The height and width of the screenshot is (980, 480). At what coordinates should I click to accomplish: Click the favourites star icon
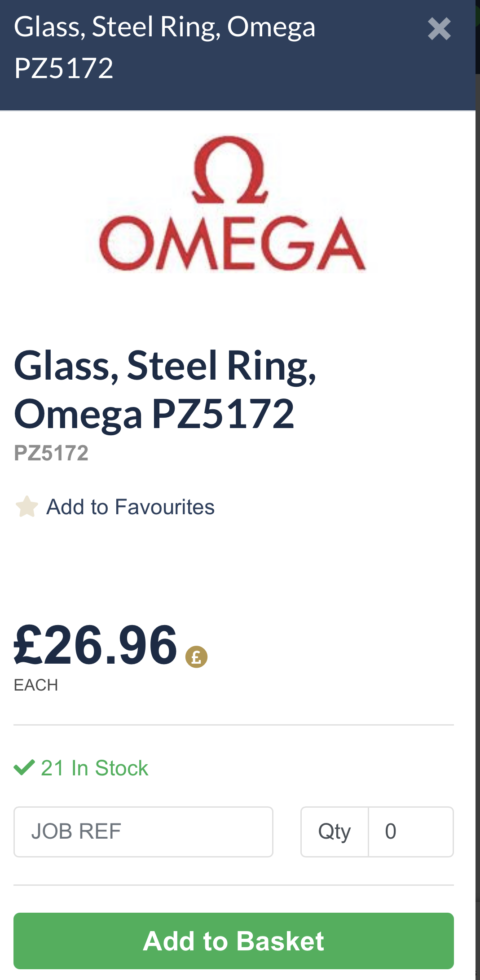point(27,507)
